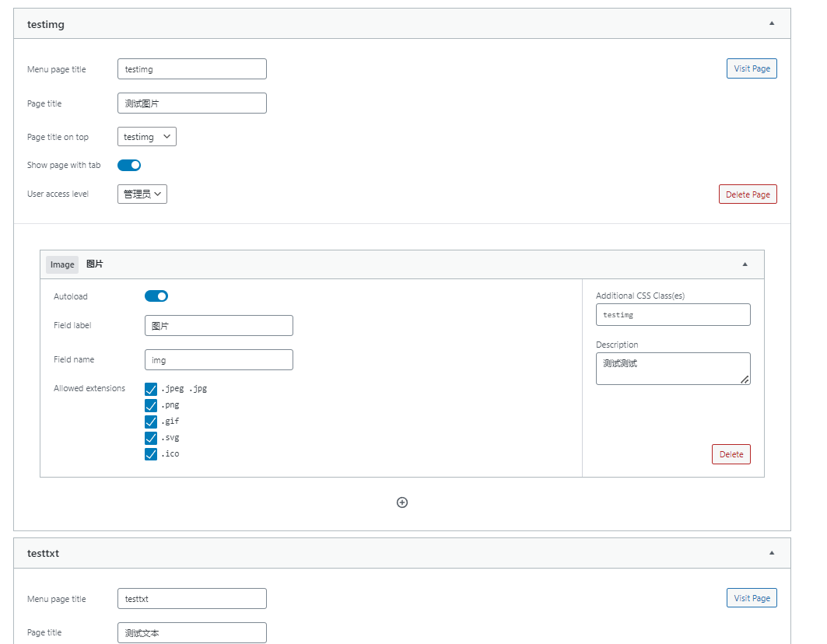The height and width of the screenshot is (644, 827).
Task: Uncheck the .gif extension checkbox
Action: [x=151, y=422]
